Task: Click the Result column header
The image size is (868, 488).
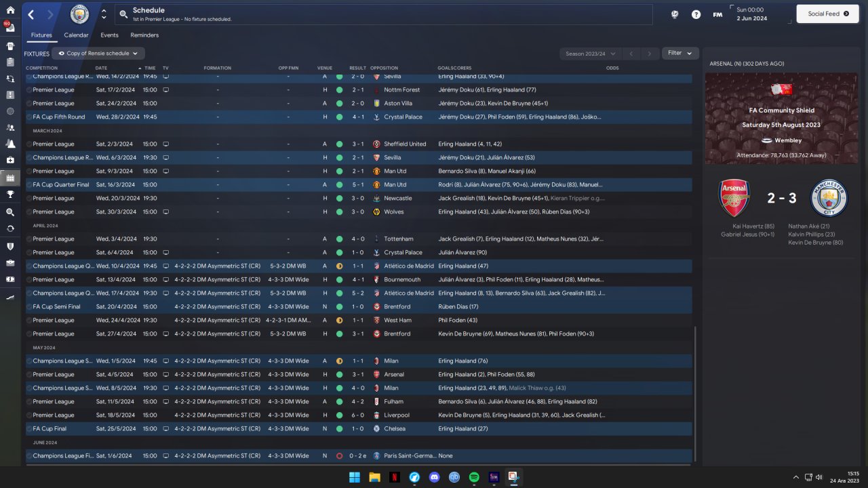Action: point(357,68)
